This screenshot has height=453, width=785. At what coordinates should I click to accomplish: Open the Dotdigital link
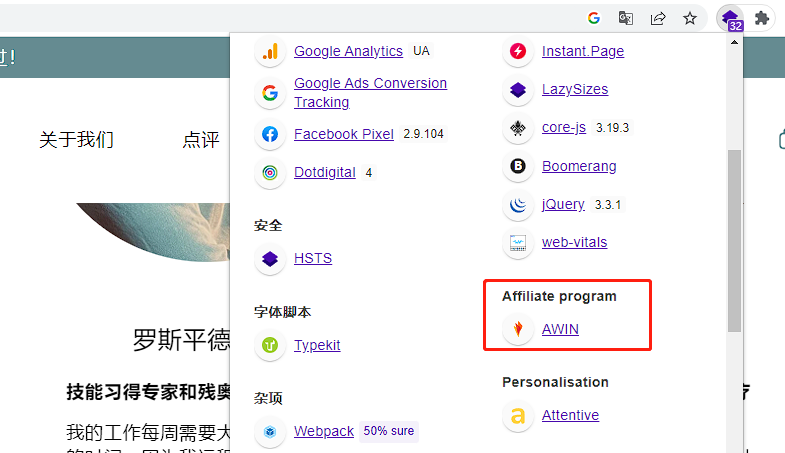click(x=324, y=173)
